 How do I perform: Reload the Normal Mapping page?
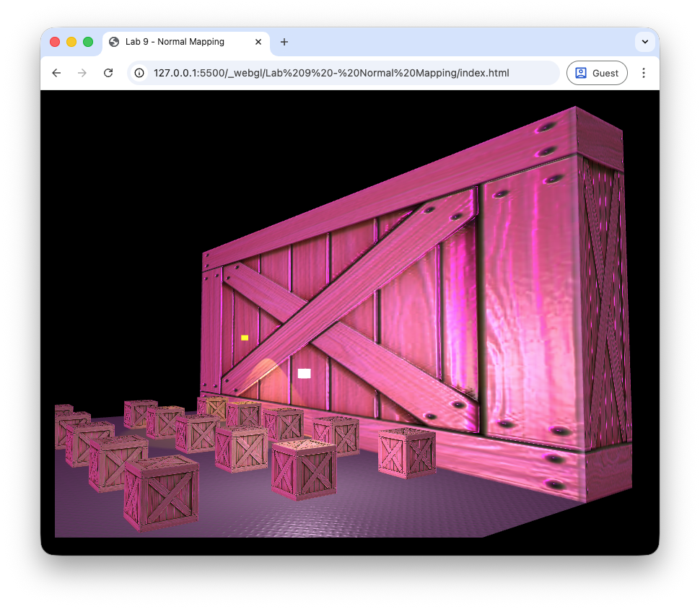pos(108,73)
